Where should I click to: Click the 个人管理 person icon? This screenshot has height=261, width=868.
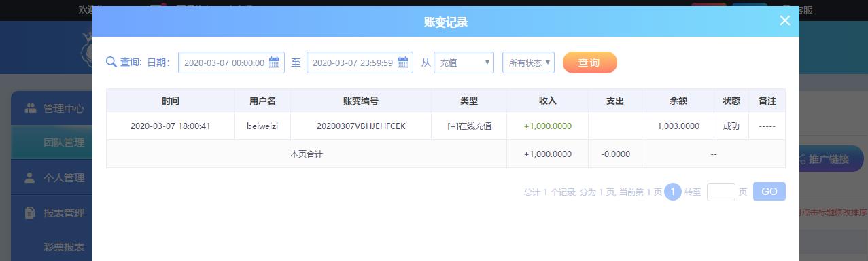coord(30,178)
